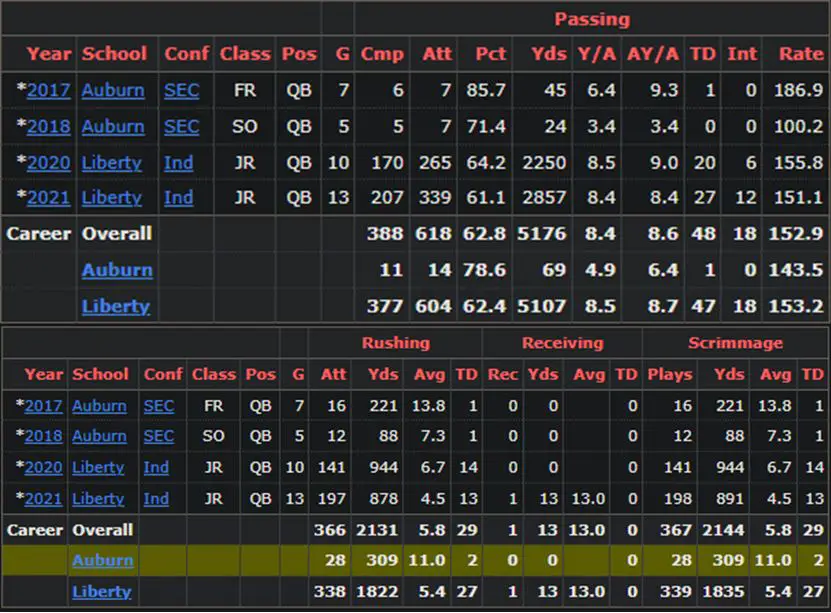The image size is (831, 613).
Task: Open SEC link in 2018 Rushing table row
Action: 158,436
